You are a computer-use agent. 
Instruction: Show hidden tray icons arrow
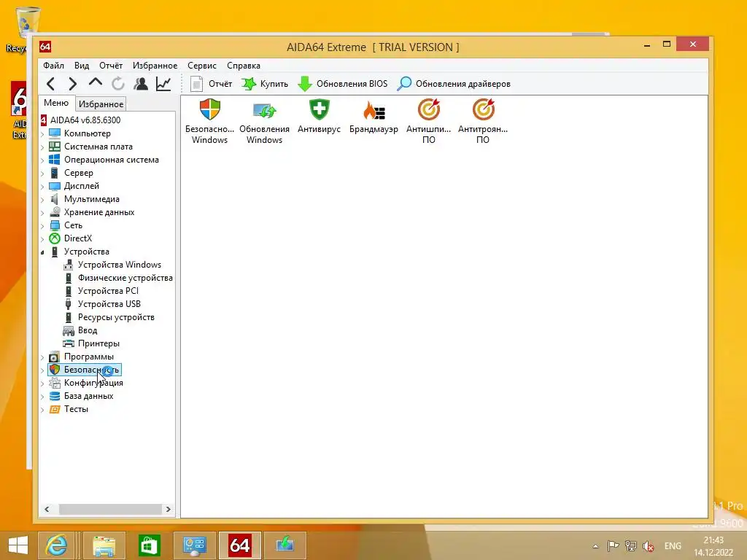tap(595, 546)
